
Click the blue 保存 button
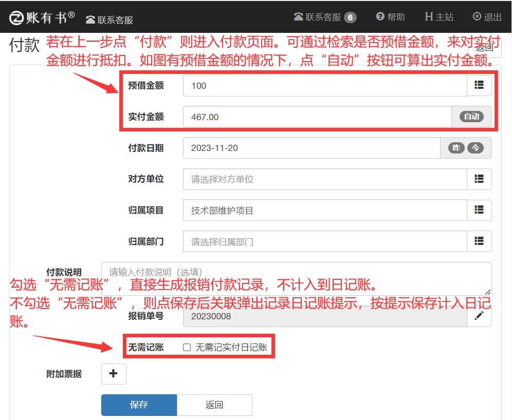coord(139,405)
